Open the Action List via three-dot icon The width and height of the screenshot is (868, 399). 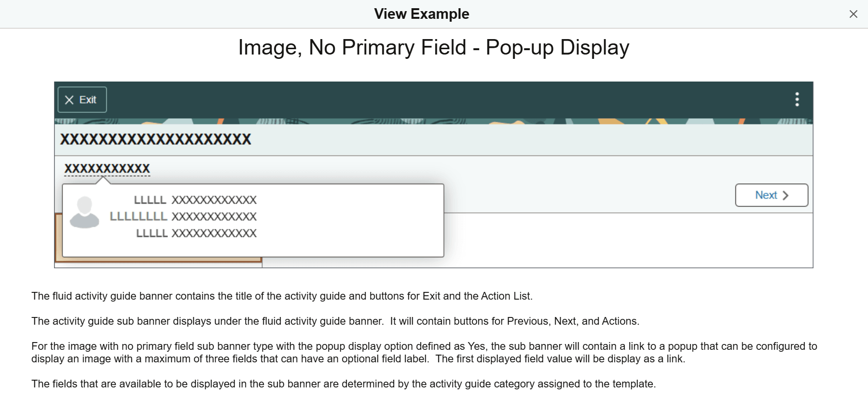coord(797,99)
